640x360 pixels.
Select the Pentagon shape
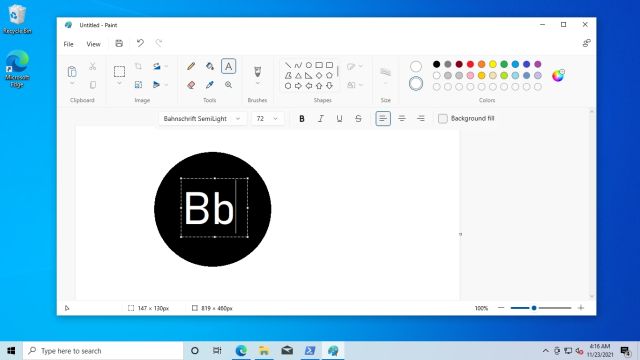tap(329, 76)
